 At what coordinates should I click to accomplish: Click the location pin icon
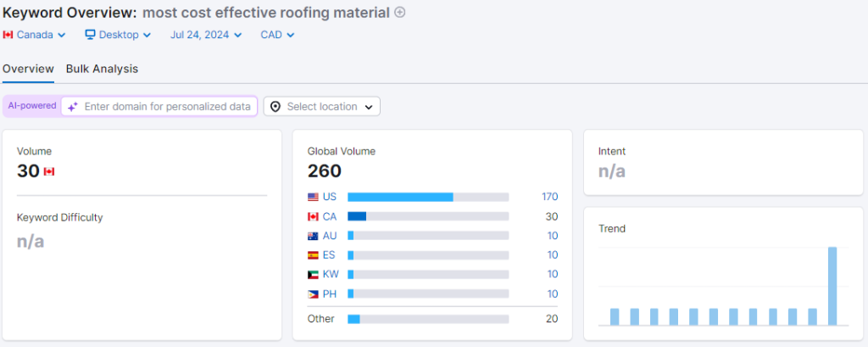[x=275, y=107]
